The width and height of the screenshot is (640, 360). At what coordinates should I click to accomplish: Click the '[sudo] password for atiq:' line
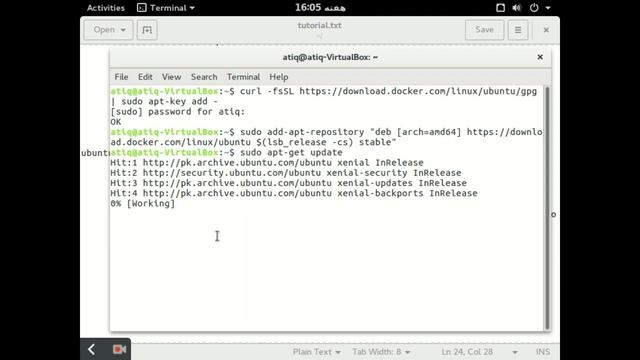pos(178,111)
